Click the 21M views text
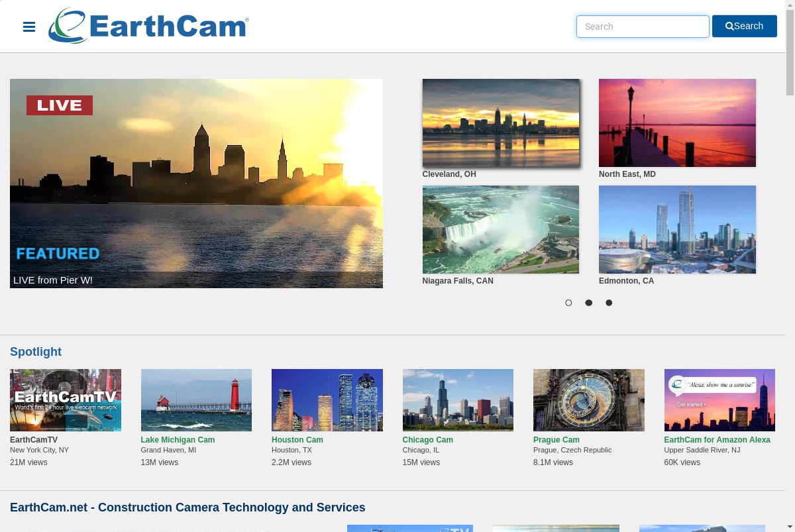Screen dimensions: 795x532 (x=28, y=462)
